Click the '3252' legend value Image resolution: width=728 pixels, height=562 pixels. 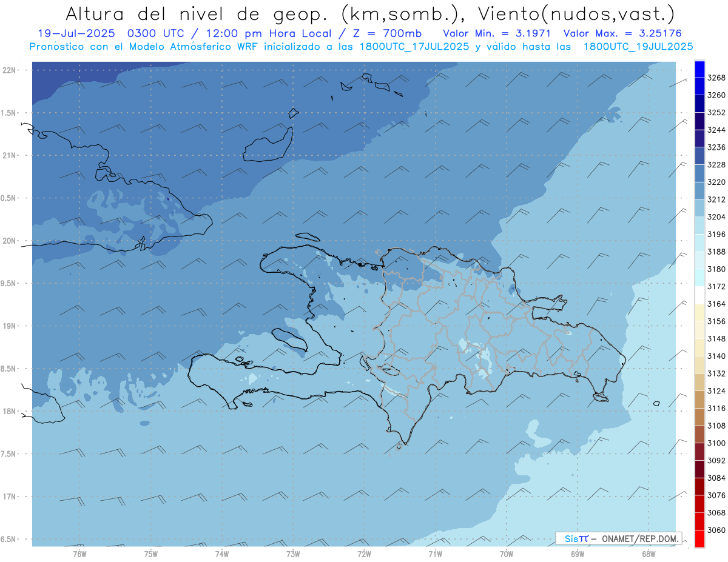point(716,112)
